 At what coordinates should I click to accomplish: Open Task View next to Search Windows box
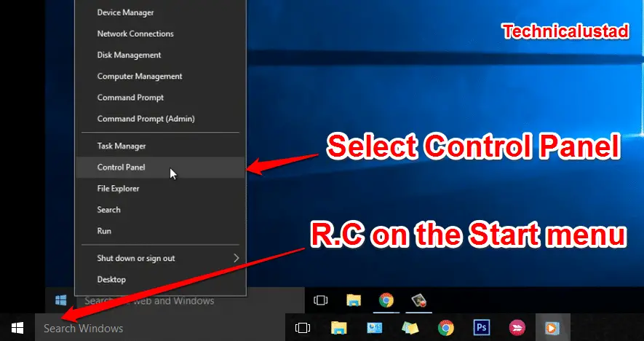303,328
